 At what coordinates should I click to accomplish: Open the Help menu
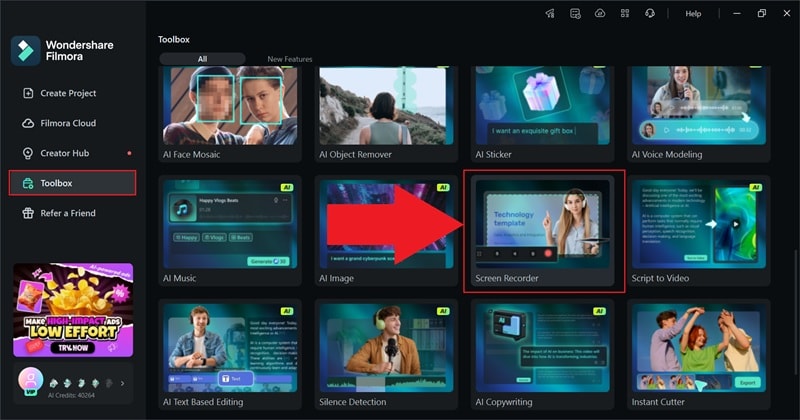693,14
